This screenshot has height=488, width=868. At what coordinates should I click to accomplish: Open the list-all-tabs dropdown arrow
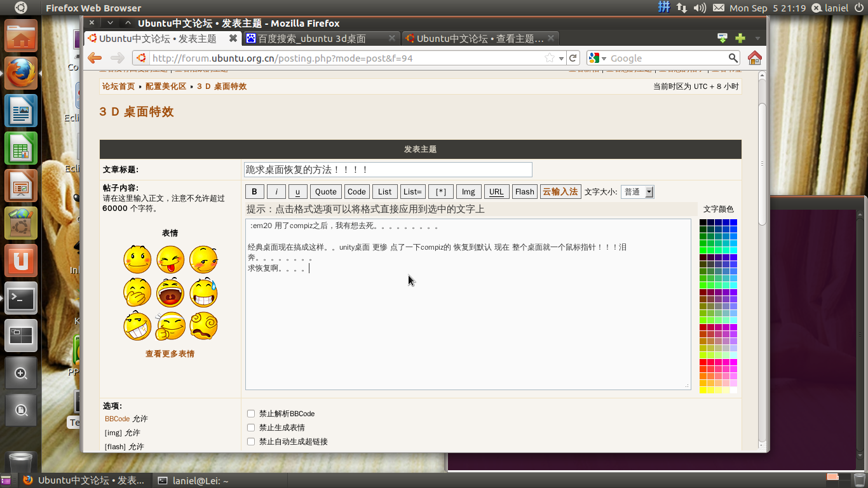pos(757,38)
